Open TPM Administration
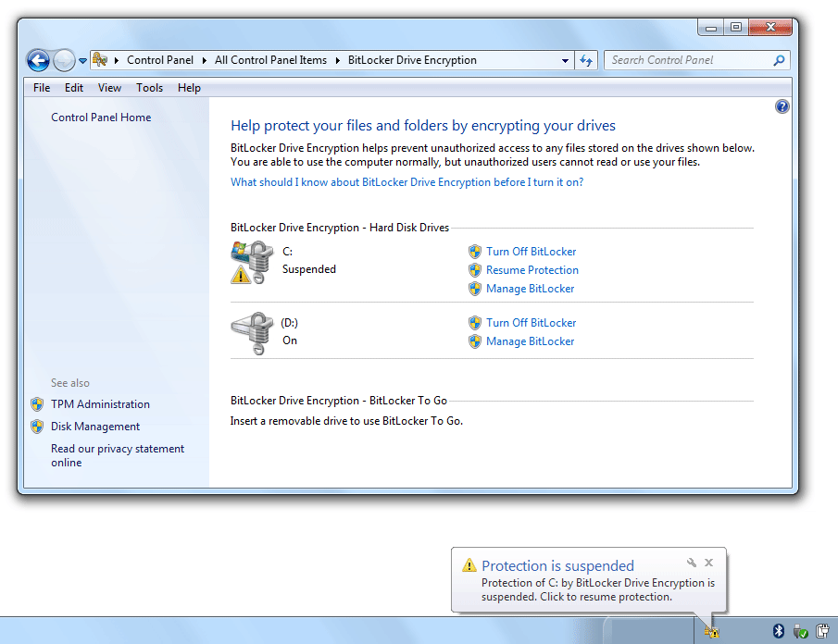This screenshot has height=644, width=838. (x=100, y=404)
